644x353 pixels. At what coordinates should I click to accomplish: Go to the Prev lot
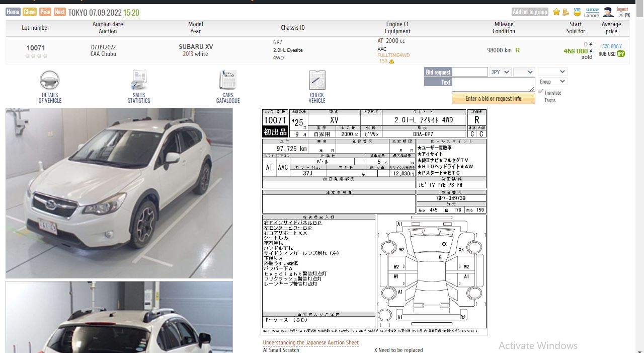tap(45, 12)
